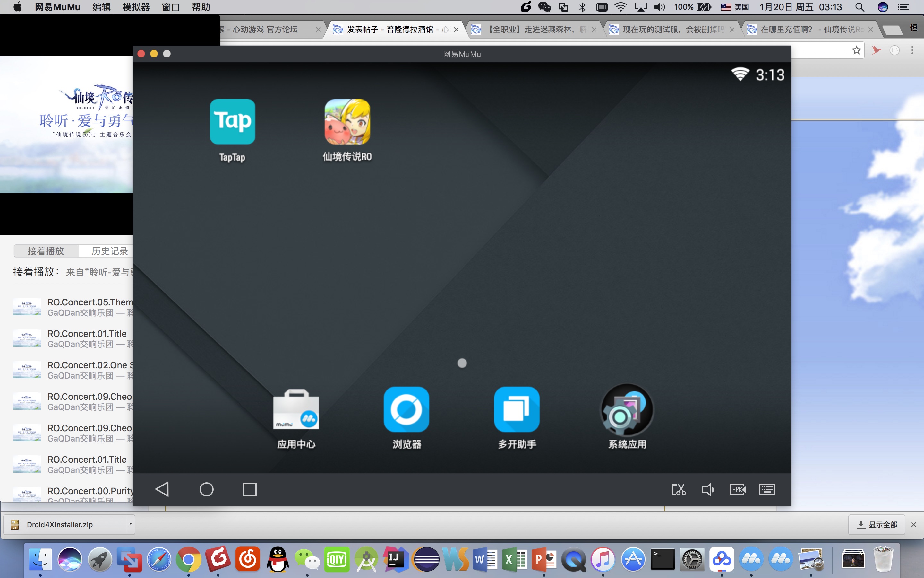This screenshot has height=578, width=924.
Task: Click 显示全部 downloads button
Action: (877, 524)
